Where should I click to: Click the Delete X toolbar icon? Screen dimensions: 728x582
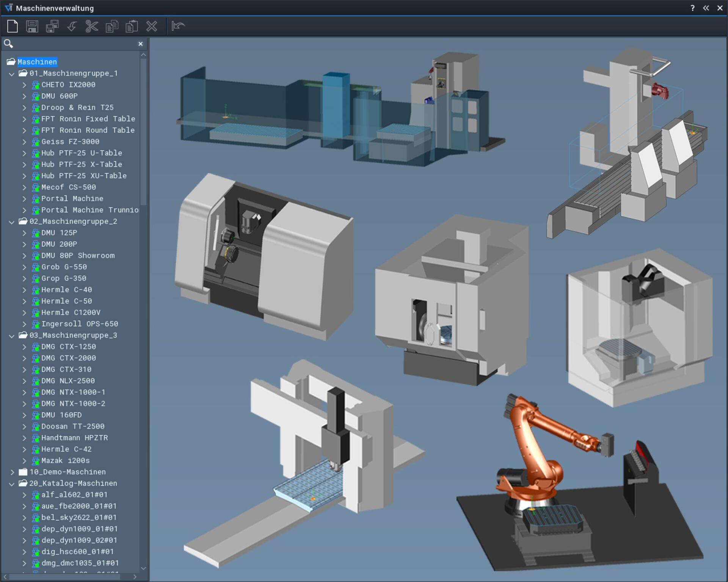click(152, 26)
